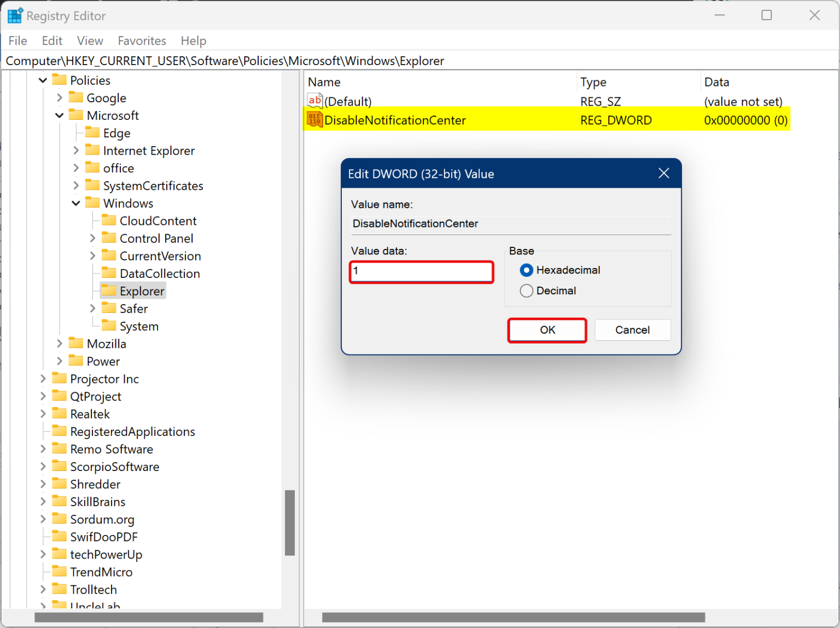Click the SystemCertificates folder icon
The image size is (840, 628).
click(x=92, y=185)
